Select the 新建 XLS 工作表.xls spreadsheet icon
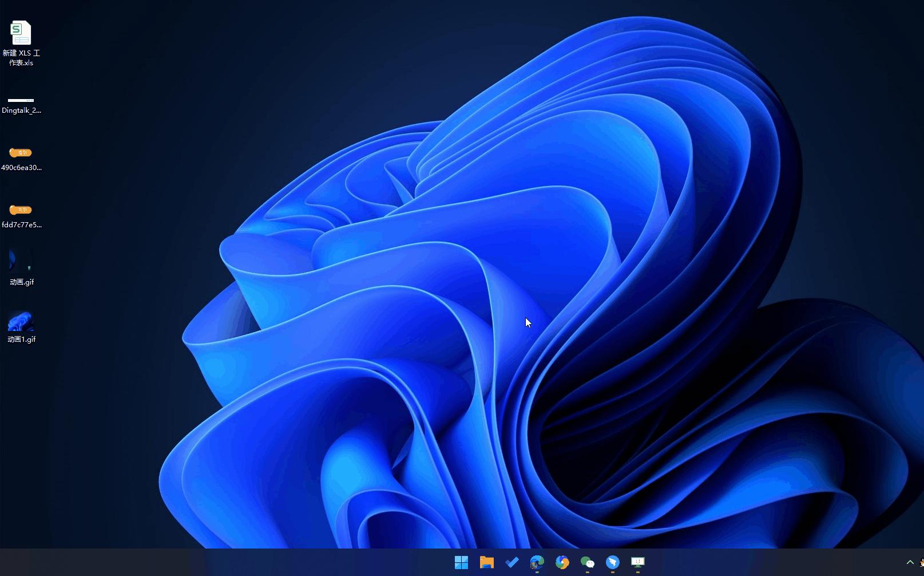Viewport: 924px width, 576px height. click(21, 33)
